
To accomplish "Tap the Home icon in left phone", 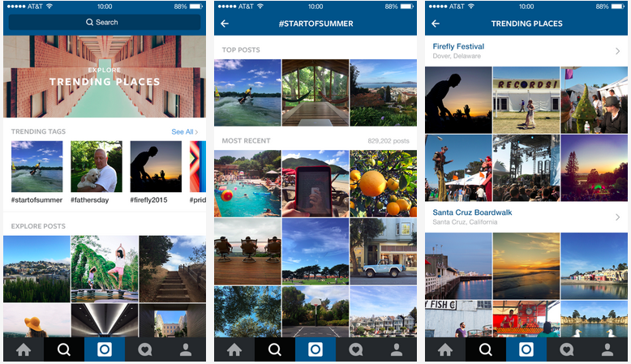I will (24, 349).
